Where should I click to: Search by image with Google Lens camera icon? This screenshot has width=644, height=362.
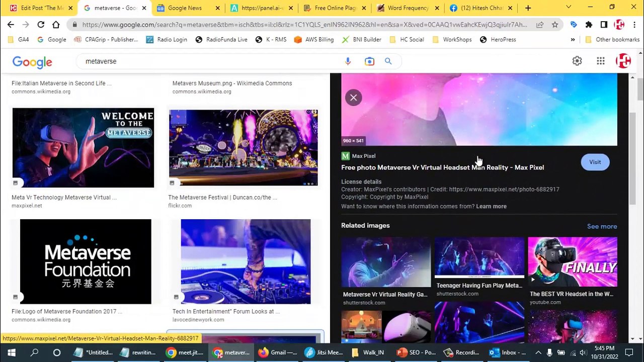(370, 61)
